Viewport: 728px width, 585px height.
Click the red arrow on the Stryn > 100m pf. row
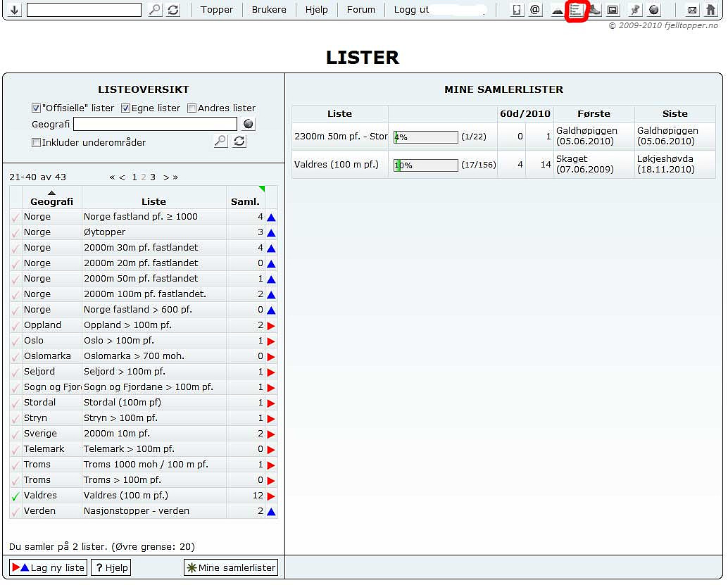272,418
